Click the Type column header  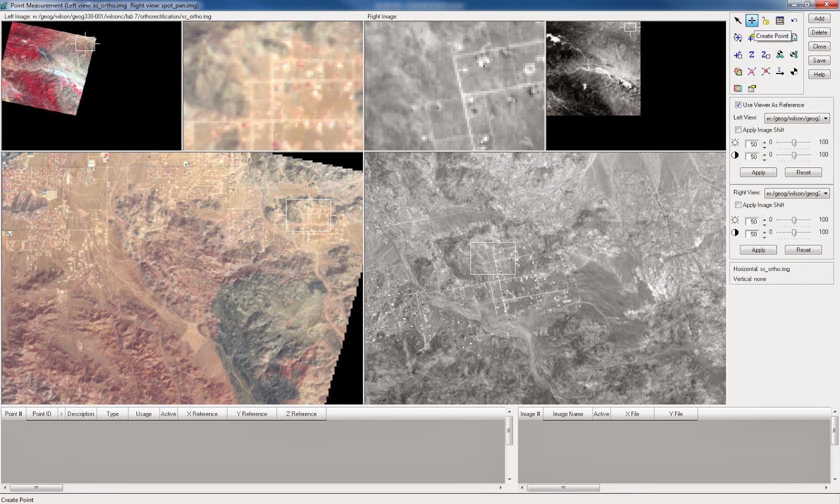pos(112,414)
